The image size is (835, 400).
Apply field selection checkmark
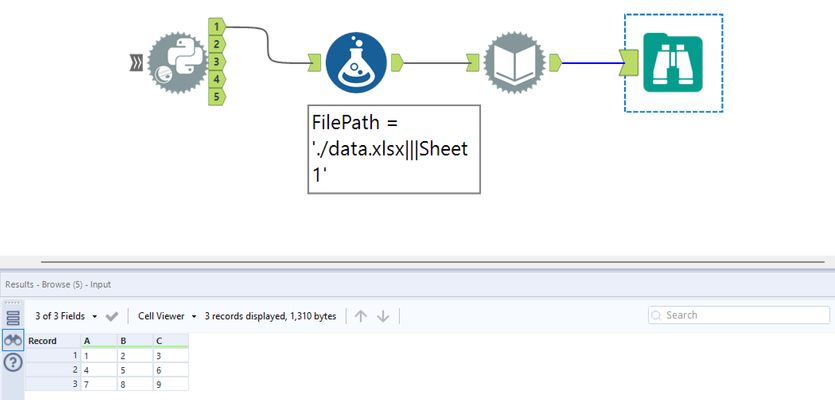click(112, 316)
